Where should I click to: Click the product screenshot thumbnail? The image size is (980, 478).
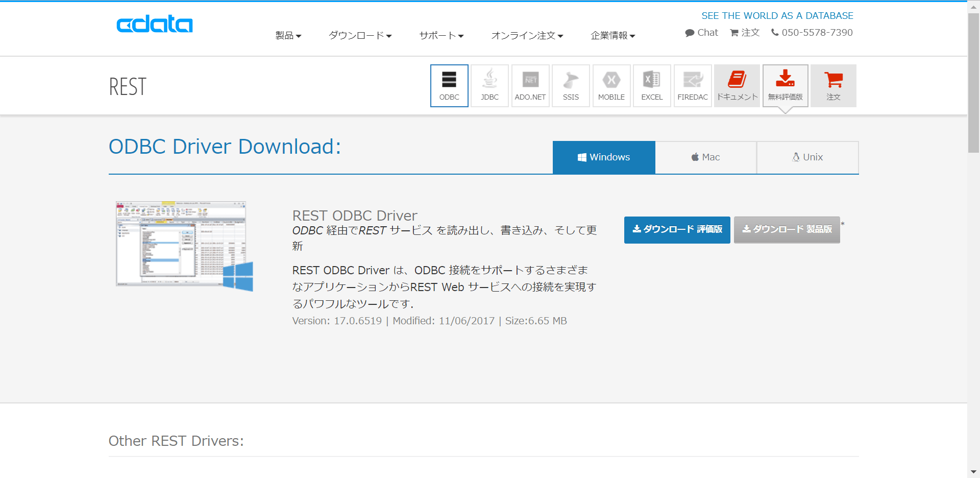point(182,244)
